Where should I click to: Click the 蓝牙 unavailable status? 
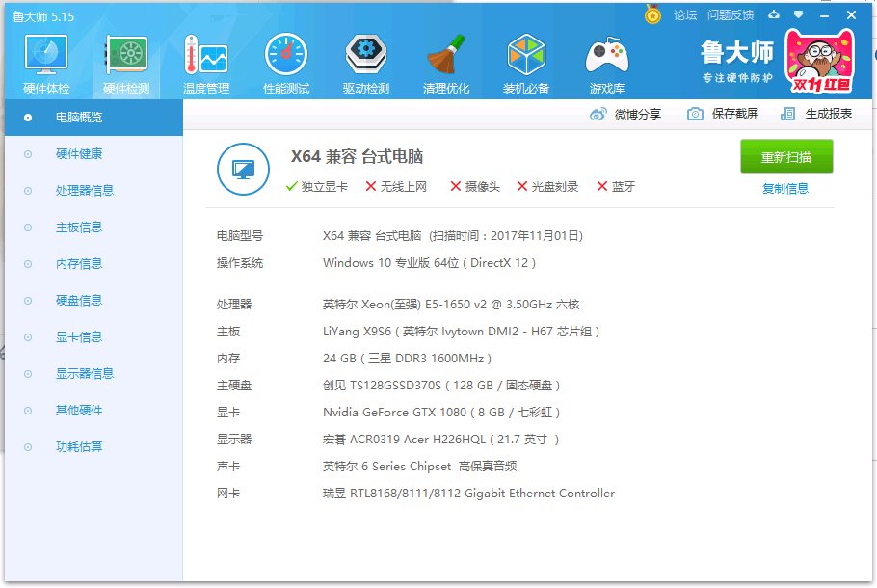[x=616, y=187]
